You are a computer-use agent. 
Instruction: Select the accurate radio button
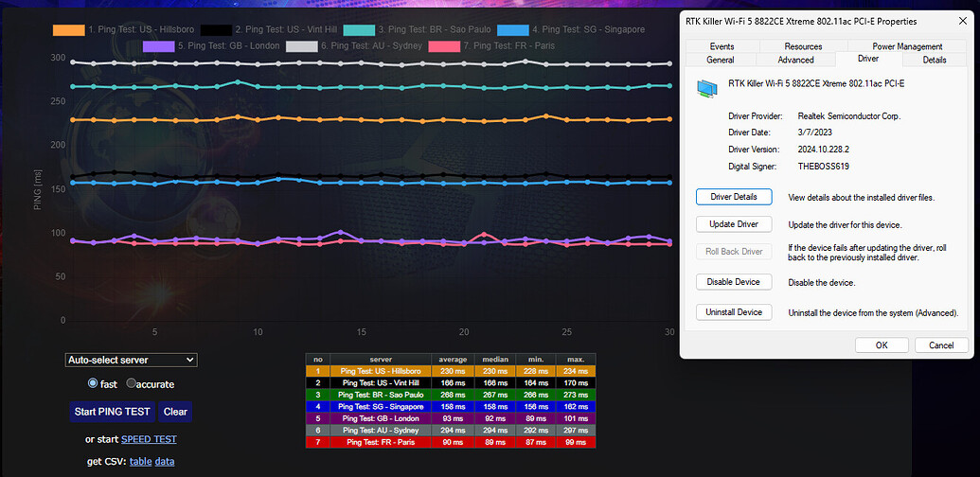[132, 384]
